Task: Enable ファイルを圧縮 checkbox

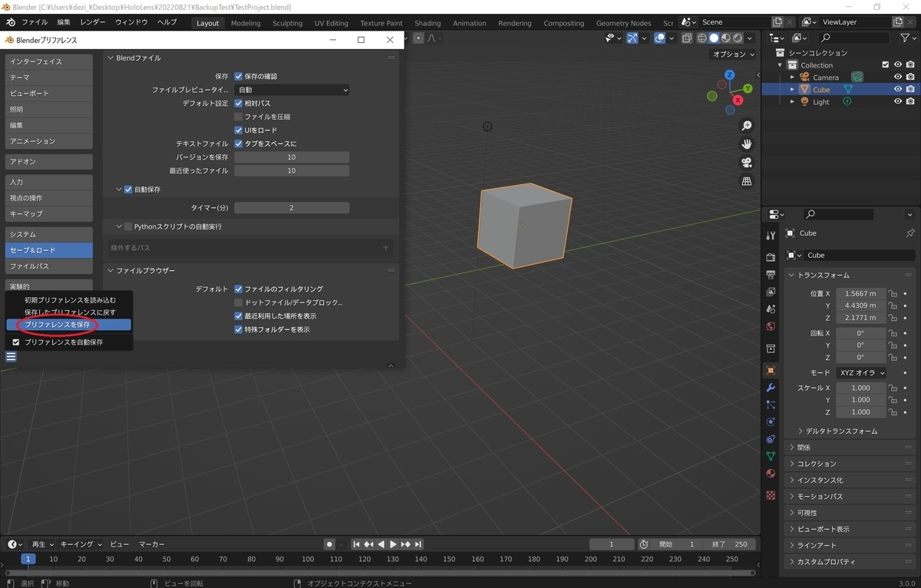Action: pyautogui.click(x=238, y=117)
